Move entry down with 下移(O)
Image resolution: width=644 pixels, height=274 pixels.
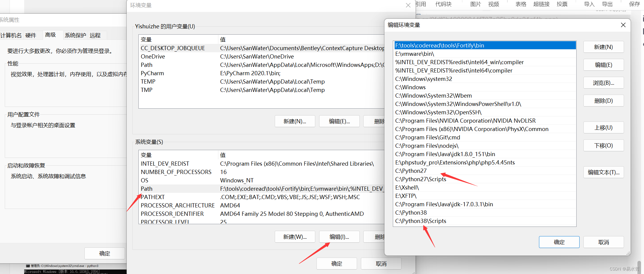click(603, 145)
